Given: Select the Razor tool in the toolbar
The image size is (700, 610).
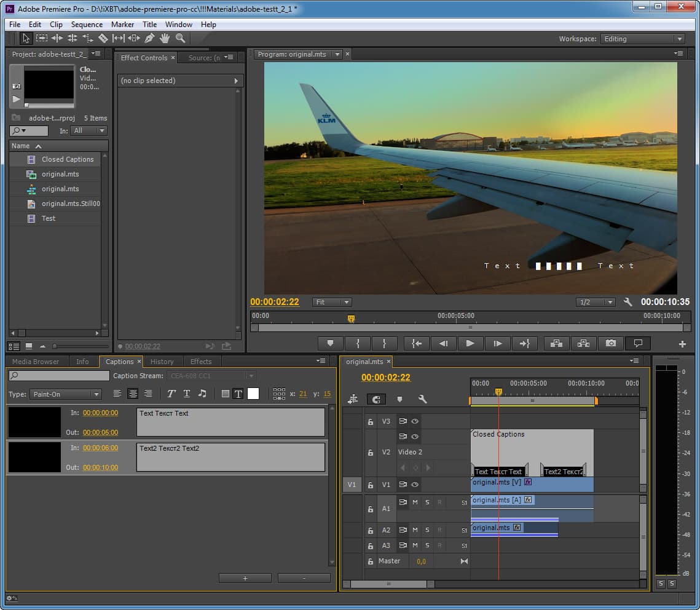Looking at the screenshot, I should tap(103, 38).
